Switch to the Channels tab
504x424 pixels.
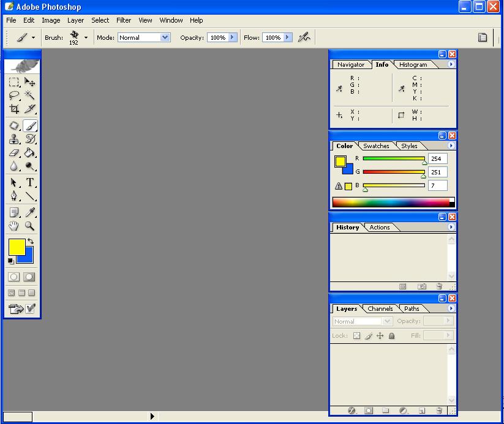380,309
